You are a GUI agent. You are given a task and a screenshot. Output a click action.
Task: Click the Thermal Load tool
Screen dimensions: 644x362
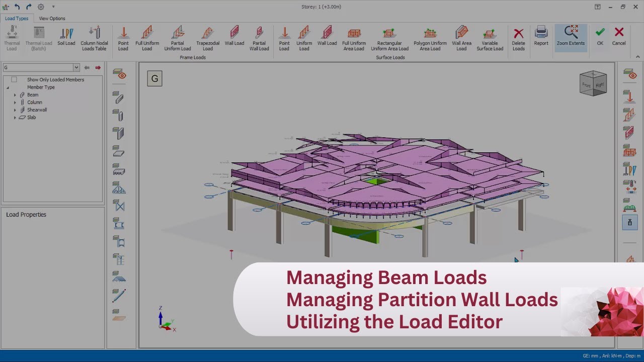pos(12,39)
